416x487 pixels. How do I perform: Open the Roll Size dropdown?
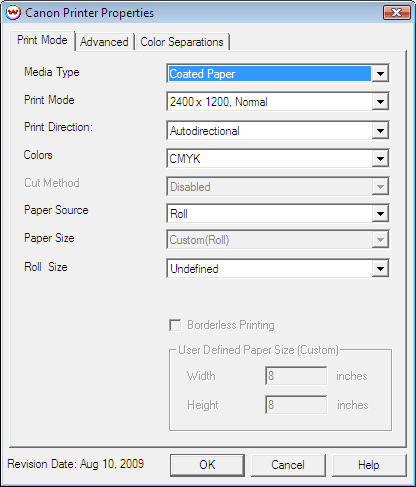(278, 269)
